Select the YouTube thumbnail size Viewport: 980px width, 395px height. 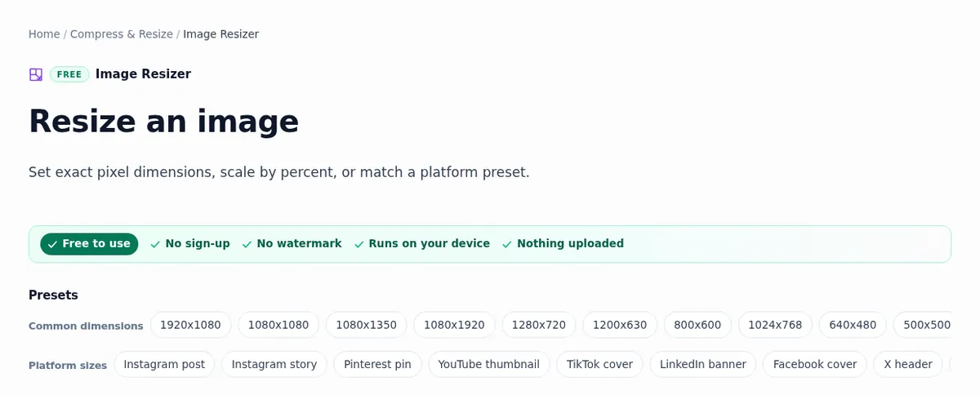coord(489,364)
